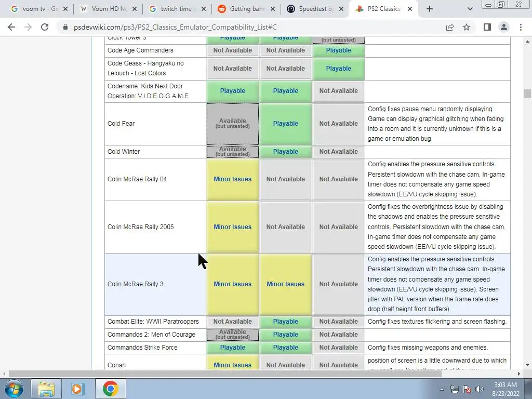Select the "Cold Fear" game name cell
The width and height of the screenshot is (532, 399).
pos(155,124)
